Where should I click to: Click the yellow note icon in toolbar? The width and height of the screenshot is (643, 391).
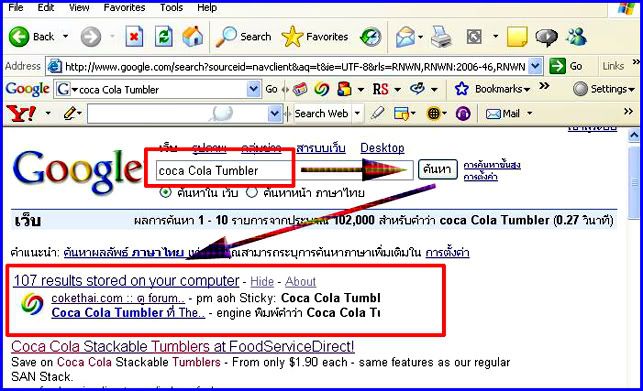click(x=517, y=37)
